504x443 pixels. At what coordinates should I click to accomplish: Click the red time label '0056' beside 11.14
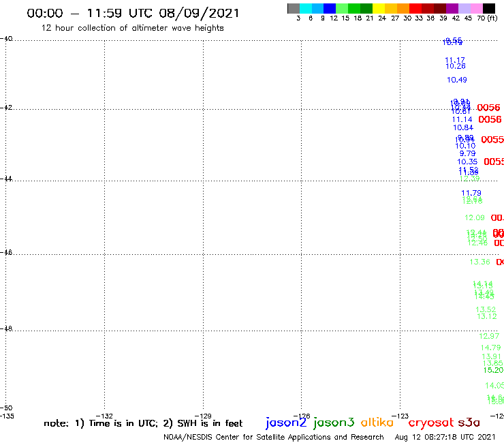[490, 120]
